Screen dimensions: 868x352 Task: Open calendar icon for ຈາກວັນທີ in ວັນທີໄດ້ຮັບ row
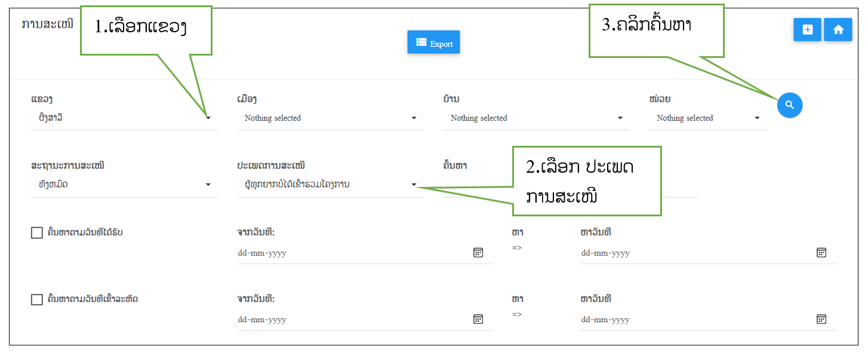point(478,253)
